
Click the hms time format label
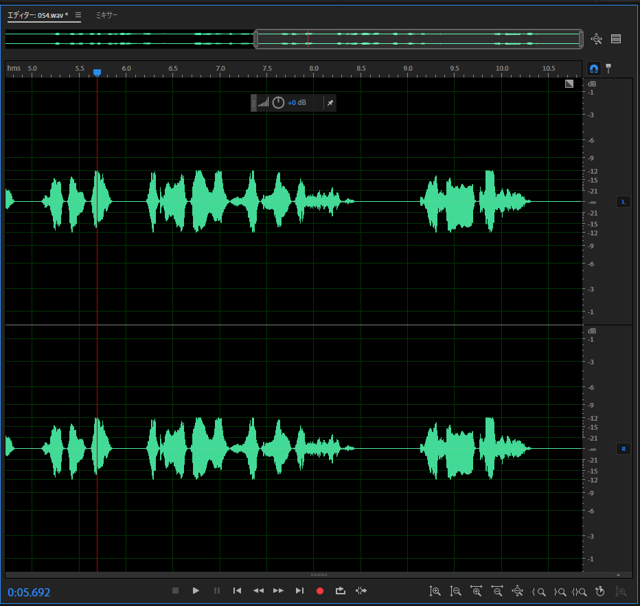14,68
